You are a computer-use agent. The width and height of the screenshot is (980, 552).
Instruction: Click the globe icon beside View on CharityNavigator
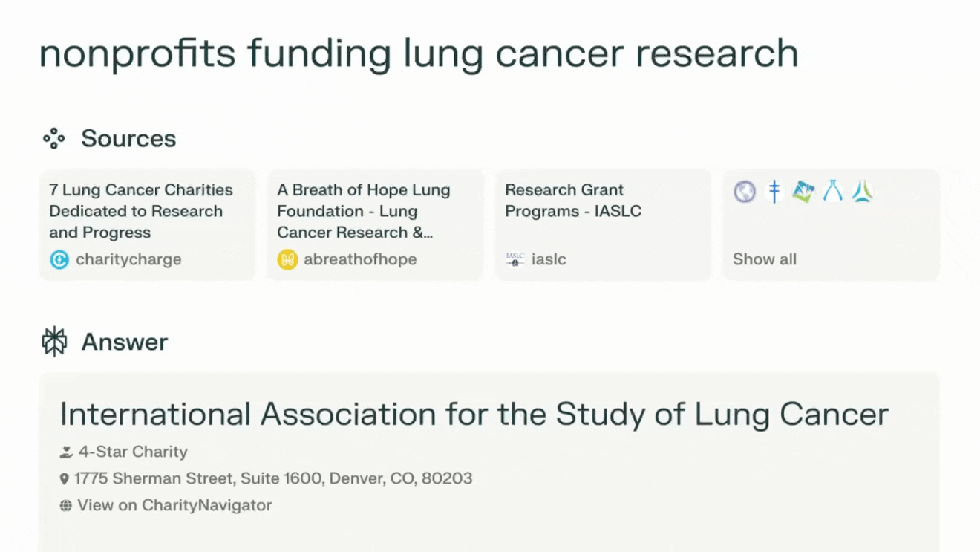(x=66, y=506)
